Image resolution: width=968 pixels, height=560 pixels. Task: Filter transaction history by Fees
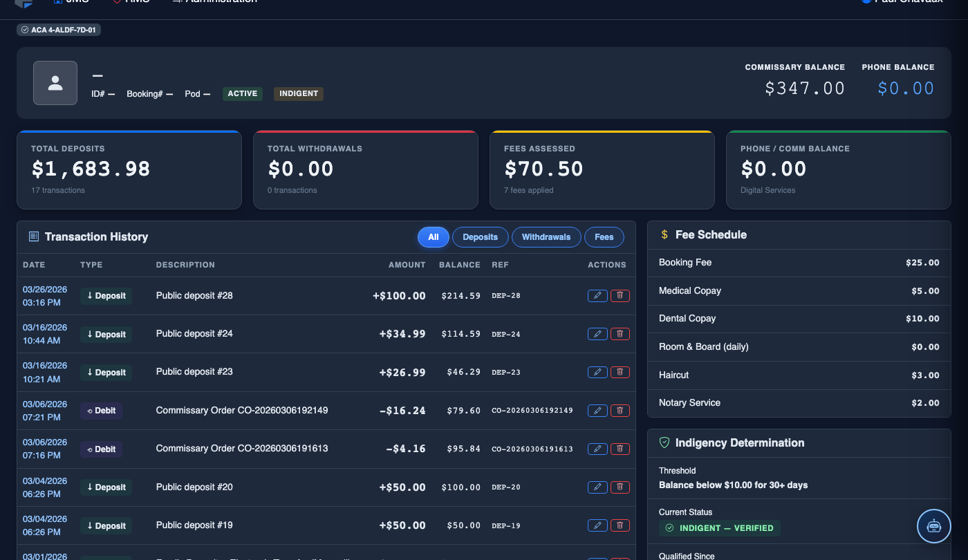pos(604,237)
